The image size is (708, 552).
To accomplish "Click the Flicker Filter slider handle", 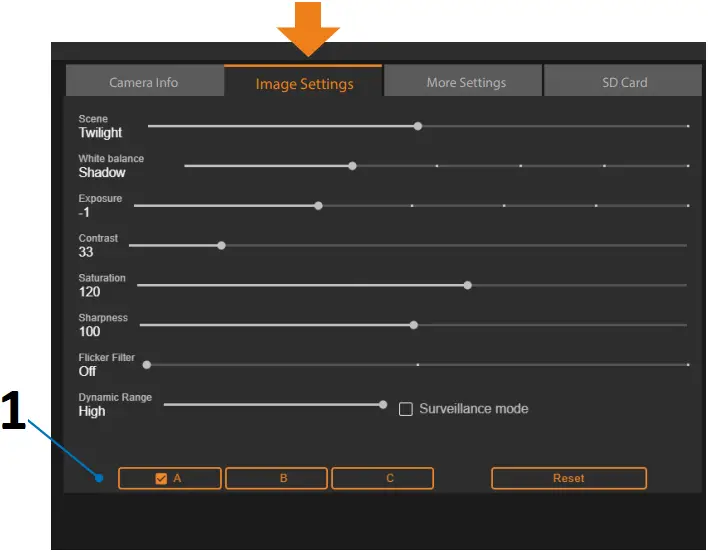I will pyautogui.click(x=147, y=364).
